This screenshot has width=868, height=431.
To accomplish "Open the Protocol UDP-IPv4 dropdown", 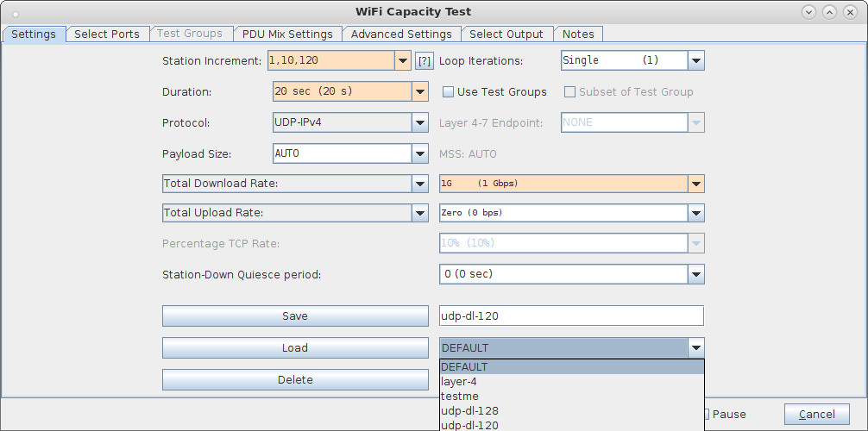I will (350, 122).
